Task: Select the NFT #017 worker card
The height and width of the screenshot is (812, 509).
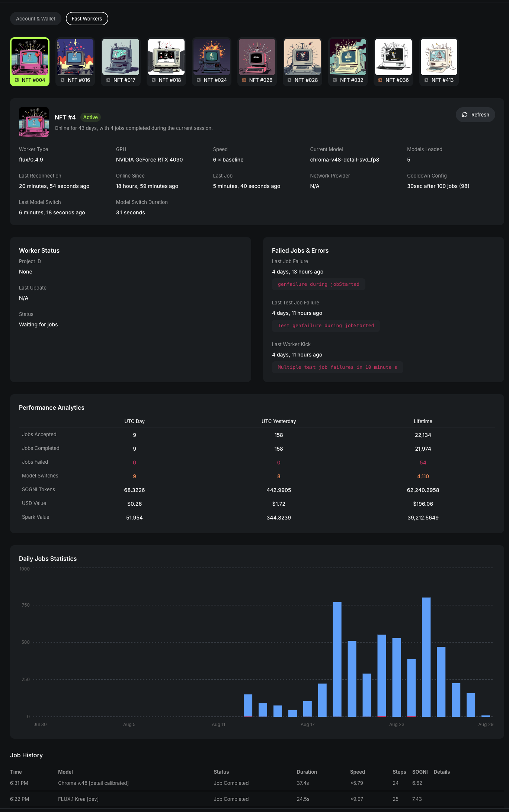Action: [121, 61]
